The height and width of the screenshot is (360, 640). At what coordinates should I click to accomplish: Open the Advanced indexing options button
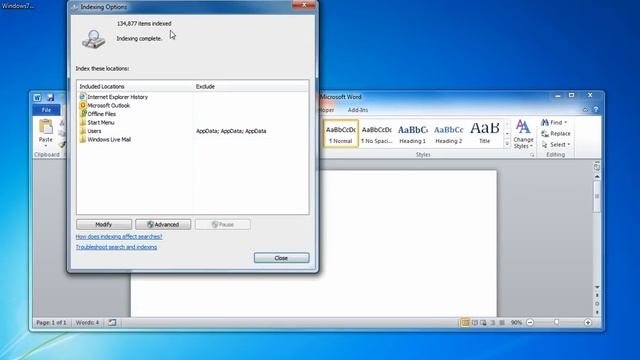163,224
